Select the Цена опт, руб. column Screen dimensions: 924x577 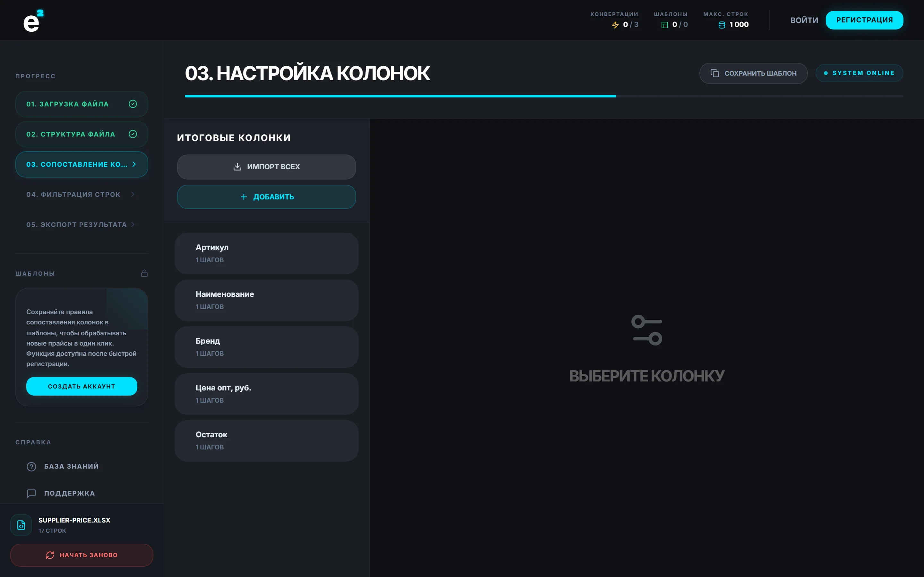coord(267,394)
